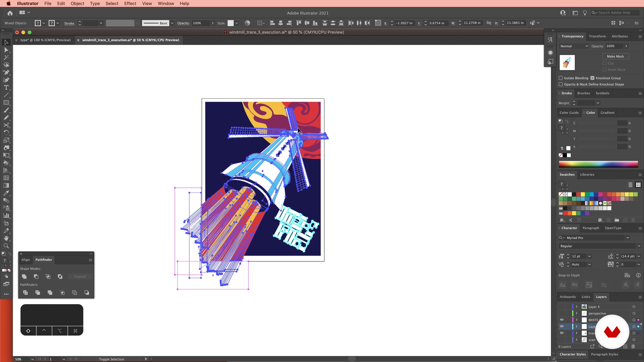The image size is (644, 362).
Task: Expand Layer 4 in Layers panel
Action: pos(577,307)
